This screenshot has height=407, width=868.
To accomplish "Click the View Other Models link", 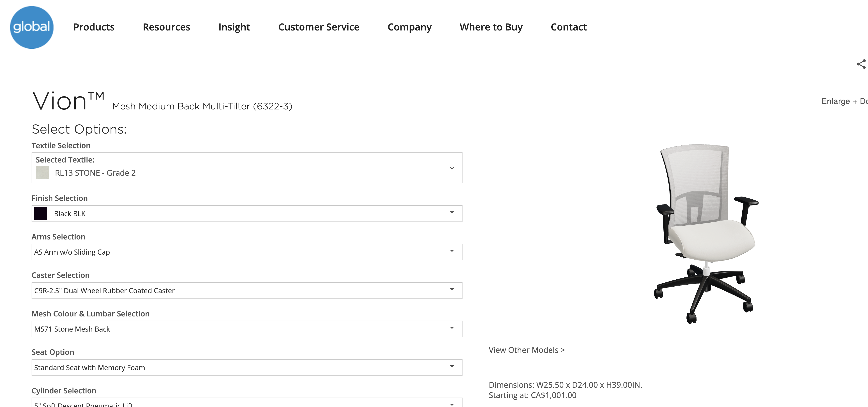I will [x=527, y=350].
